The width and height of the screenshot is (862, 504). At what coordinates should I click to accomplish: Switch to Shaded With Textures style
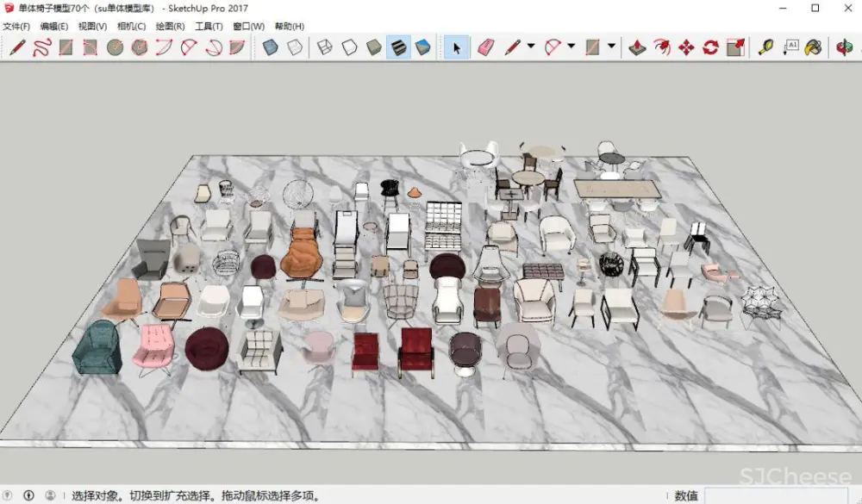[398, 47]
